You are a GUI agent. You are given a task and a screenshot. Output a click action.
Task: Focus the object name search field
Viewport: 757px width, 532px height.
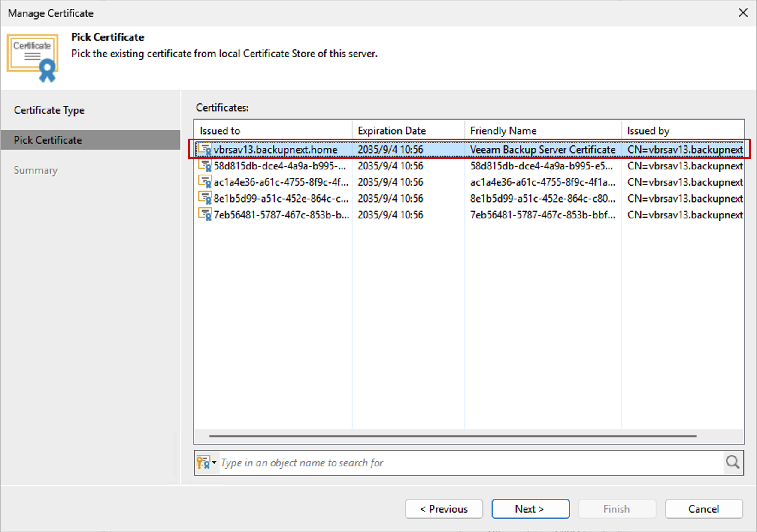pos(470,462)
